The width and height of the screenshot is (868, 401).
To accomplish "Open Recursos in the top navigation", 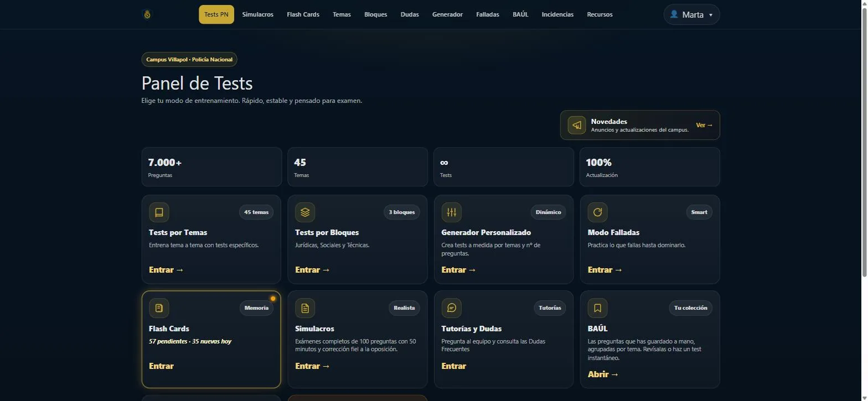I will 600,14.
